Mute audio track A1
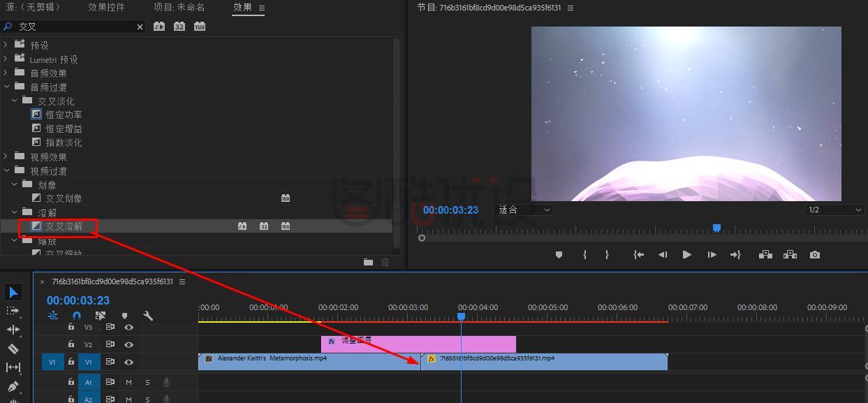This screenshot has height=403, width=868. pyautogui.click(x=129, y=382)
